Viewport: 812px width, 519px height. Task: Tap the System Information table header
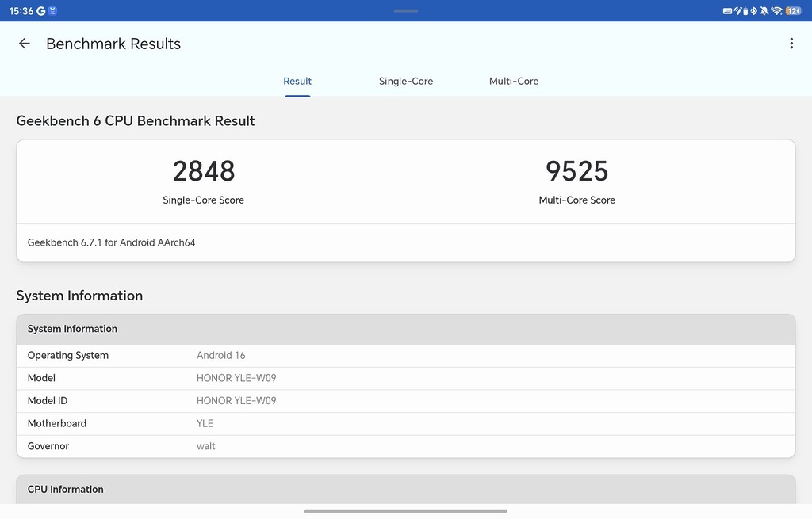(x=406, y=329)
